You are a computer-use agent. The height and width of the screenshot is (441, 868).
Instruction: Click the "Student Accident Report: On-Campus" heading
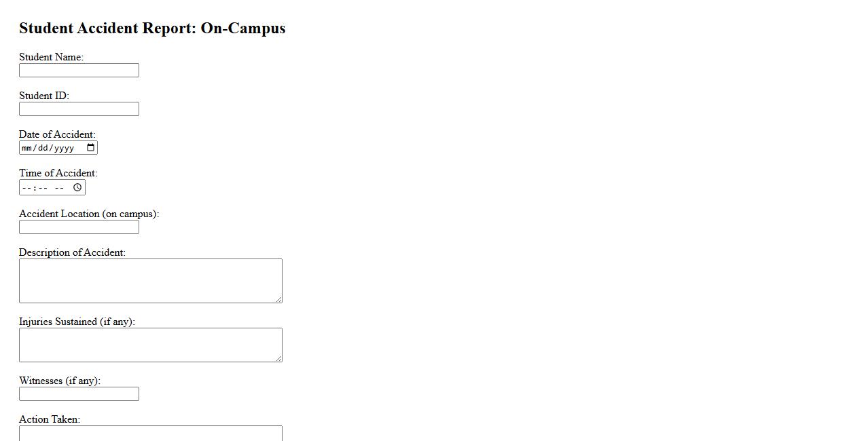tap(152, 28)
